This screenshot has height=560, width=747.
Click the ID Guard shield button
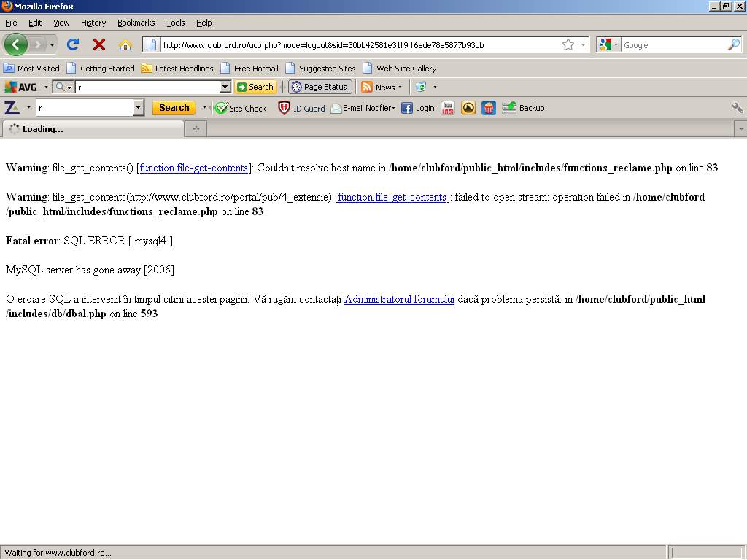pyautogui.click(x=301, y=108)
